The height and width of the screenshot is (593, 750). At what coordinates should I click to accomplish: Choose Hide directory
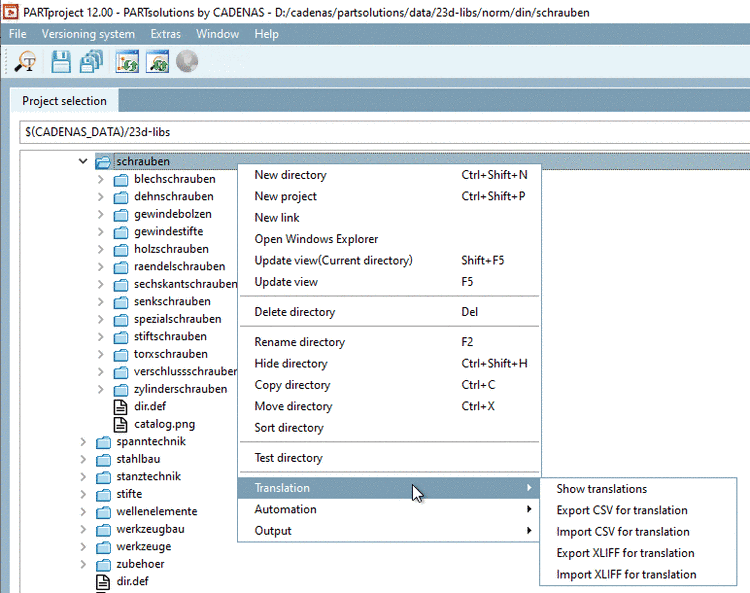coord(389,363)
